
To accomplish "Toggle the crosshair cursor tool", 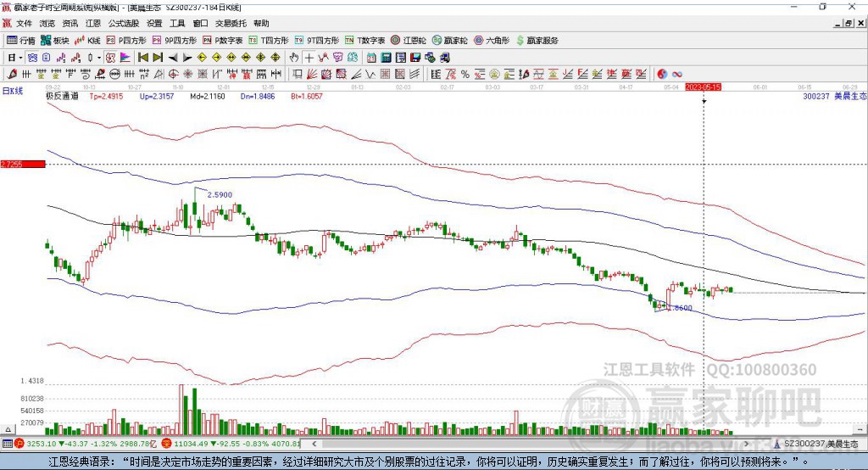I will (x=309, y=58).
